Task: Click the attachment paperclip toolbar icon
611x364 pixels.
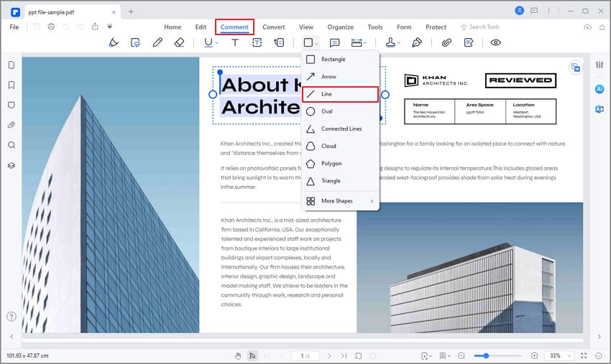Action: point(446,42)
